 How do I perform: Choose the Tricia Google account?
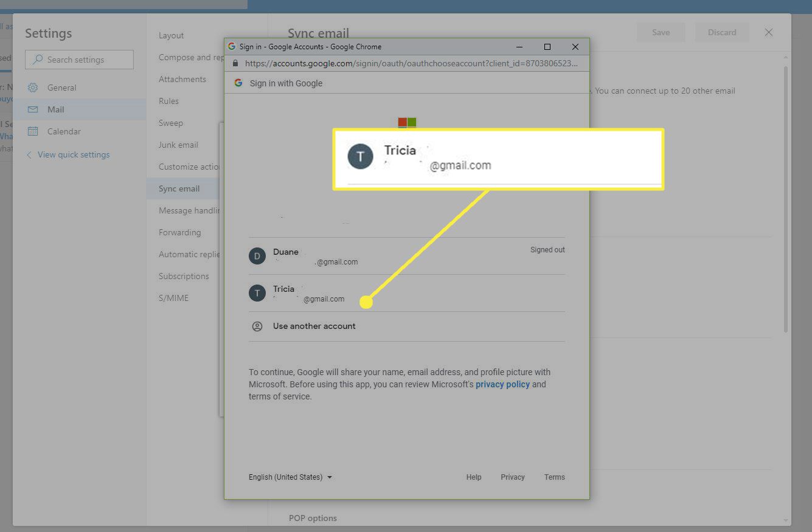pyautogui.click(x=406, y=293)
